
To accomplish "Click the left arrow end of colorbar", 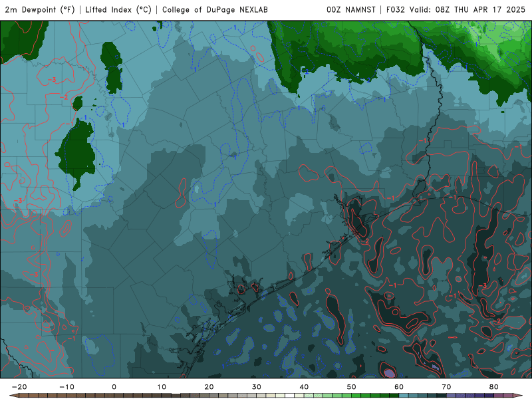I will (13, 396).
